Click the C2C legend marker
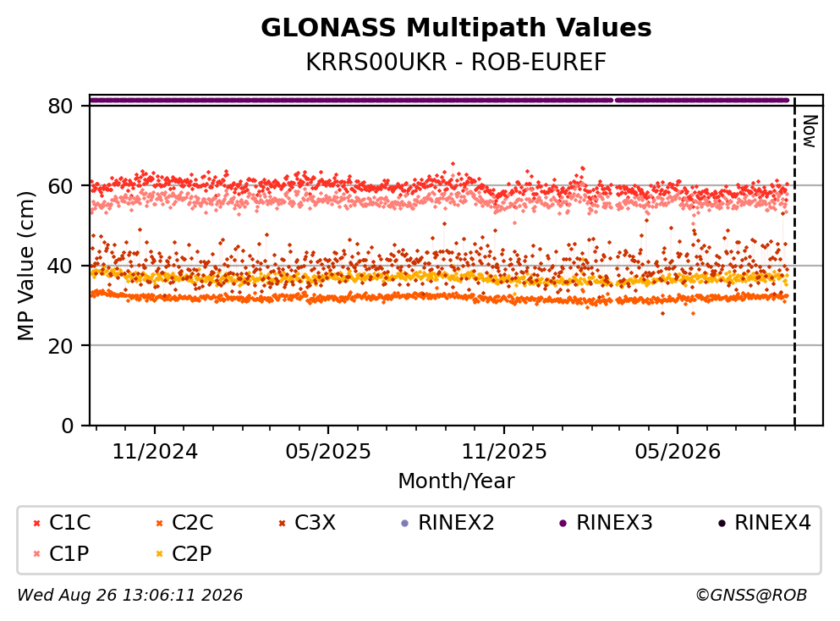This screenshot has width=840, height=621. pos(160,524)
